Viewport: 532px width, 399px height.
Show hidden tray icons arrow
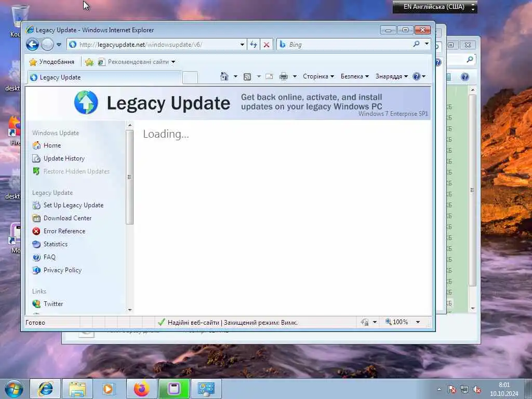coord(439,390)
